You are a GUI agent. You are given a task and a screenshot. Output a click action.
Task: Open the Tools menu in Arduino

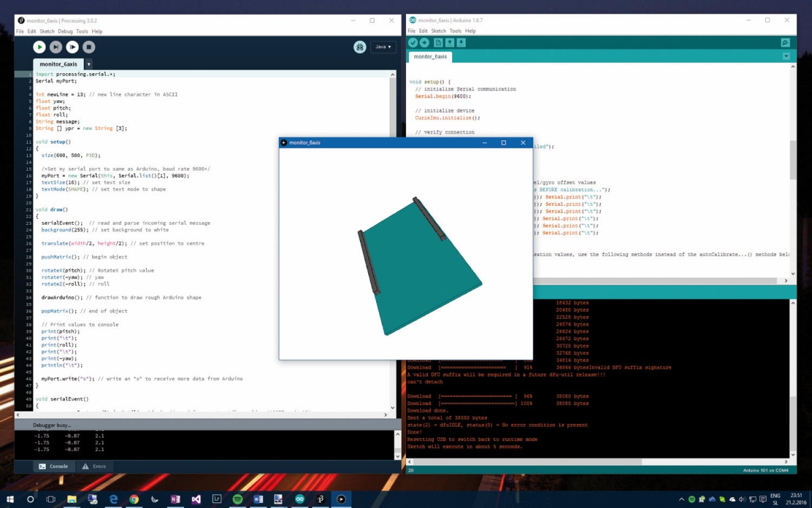click(455, 30)
